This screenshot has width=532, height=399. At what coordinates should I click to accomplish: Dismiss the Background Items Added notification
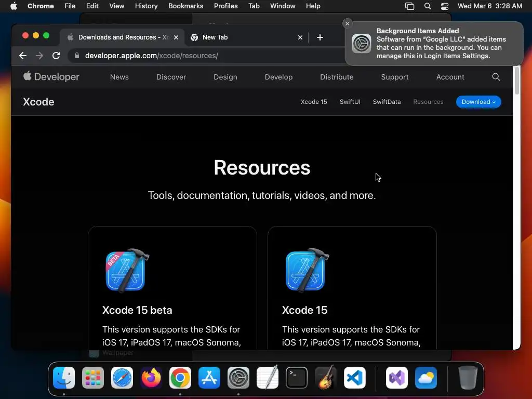coord(347,23)
